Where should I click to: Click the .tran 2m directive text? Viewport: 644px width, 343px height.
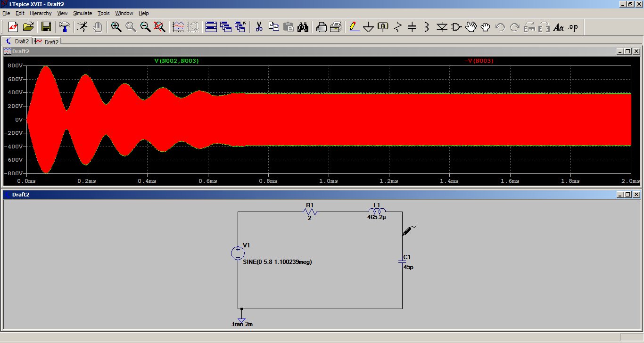[x=243, y=324]
